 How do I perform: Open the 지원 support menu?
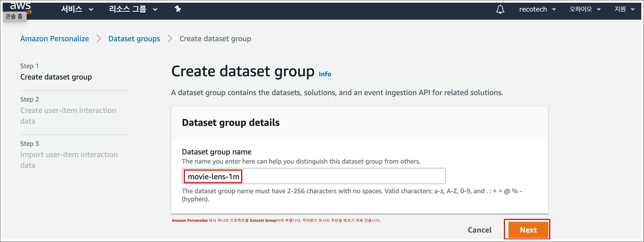tap(625, 9)
